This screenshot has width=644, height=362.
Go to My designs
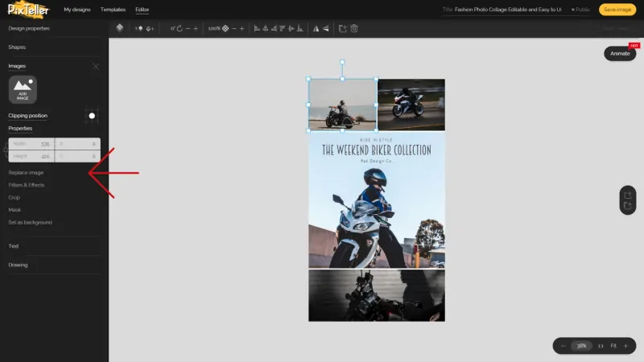pyautogui.click(x=77, y=10)
